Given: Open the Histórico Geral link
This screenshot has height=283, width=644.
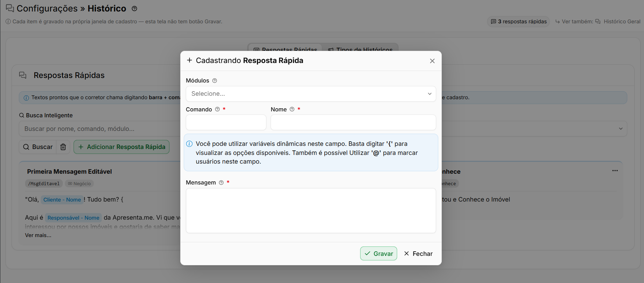Looking at the screenshot, I should click(x=618, y=22).
